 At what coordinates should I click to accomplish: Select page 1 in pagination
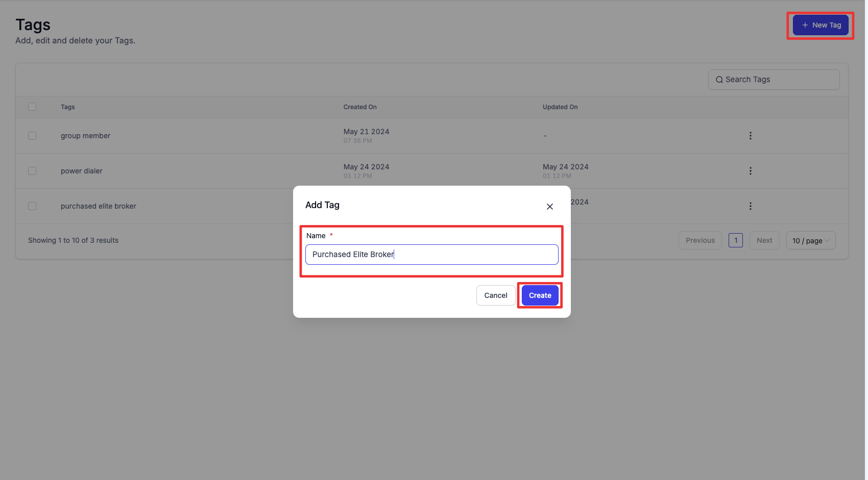pyautogui.click(x=735, y=240)
